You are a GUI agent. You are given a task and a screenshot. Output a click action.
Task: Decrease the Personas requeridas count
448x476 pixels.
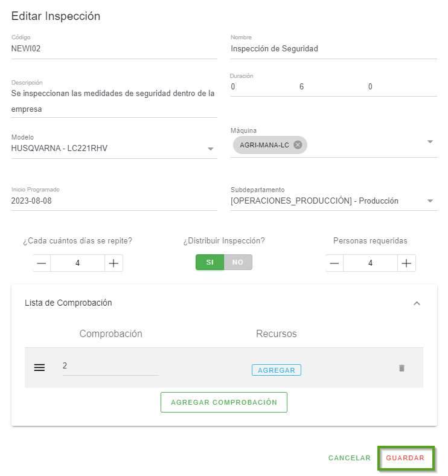(x=334, y=263)
